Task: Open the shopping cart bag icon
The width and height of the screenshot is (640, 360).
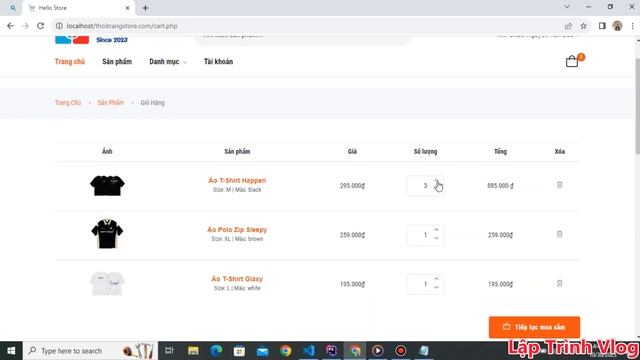Action: [x=572, y=61]
